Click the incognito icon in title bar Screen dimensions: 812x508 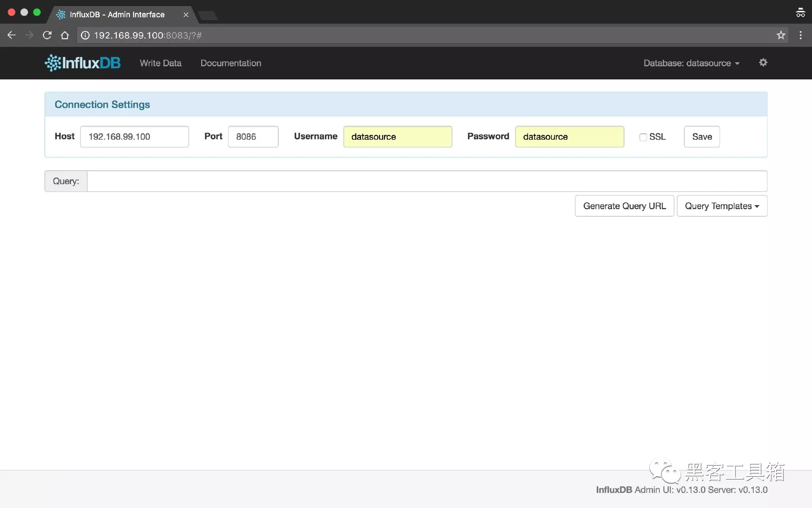(x=800, y=13)
